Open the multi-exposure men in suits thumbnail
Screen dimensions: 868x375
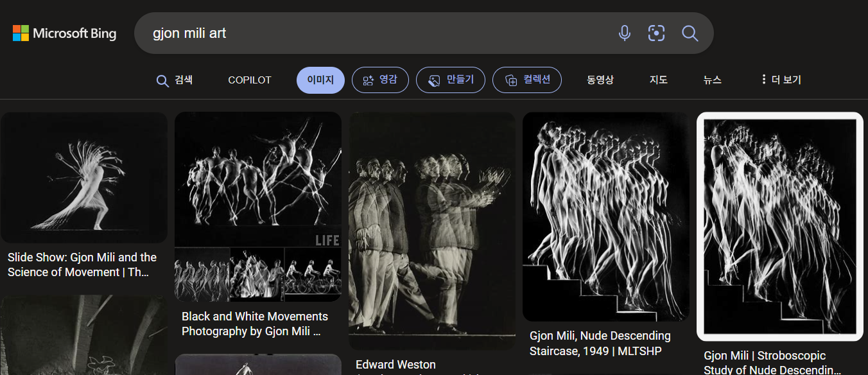pos(432,231)
